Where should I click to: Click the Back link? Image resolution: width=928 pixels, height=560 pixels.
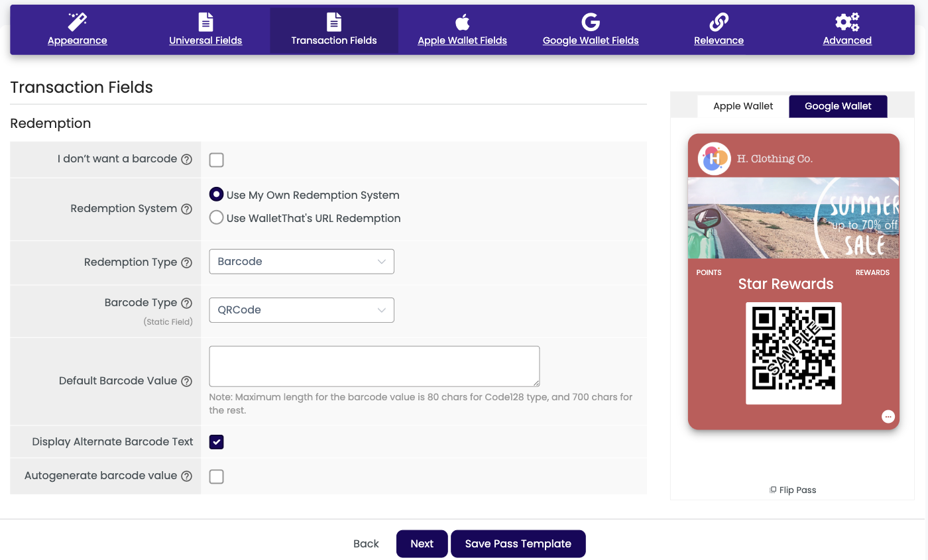(x=366, y=544)
